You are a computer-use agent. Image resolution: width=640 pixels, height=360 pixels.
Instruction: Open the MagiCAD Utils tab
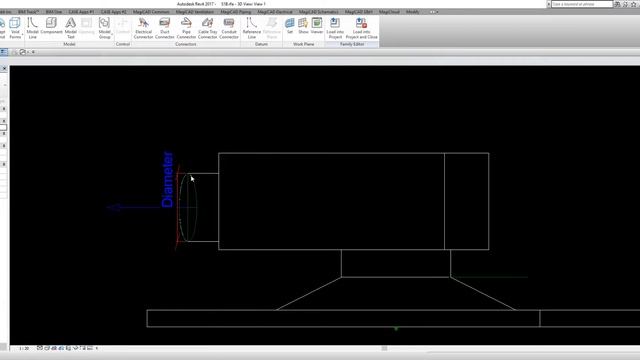tap(359, 12)
